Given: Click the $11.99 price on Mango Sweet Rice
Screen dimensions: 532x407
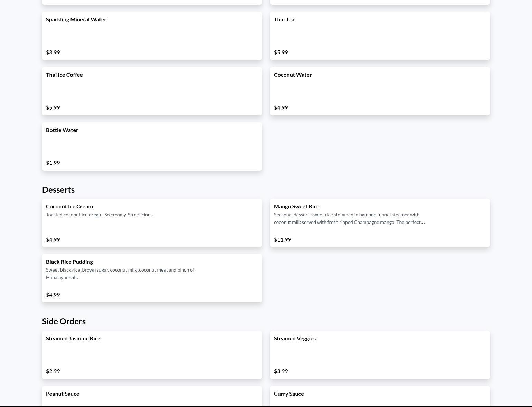Looking at the screenshot, I should click(282, 239).
